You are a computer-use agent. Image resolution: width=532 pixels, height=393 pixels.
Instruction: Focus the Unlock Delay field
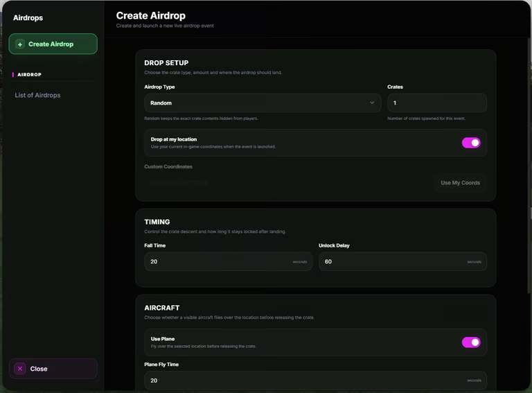click(x=402, y=262)
